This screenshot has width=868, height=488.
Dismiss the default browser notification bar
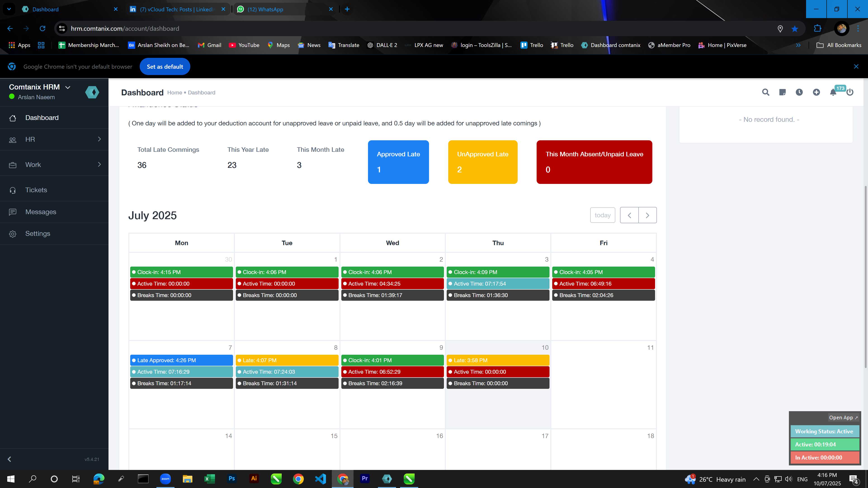(856, 67)
